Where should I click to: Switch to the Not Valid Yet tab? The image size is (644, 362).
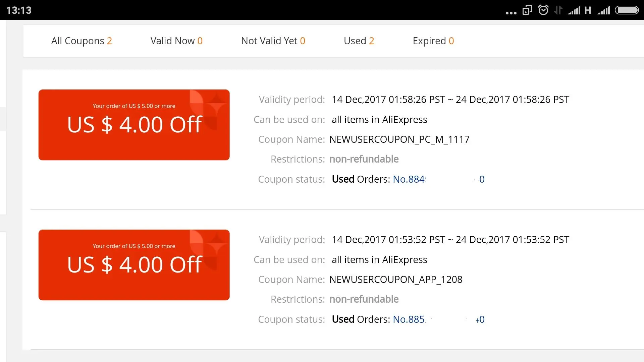(273, 41)
